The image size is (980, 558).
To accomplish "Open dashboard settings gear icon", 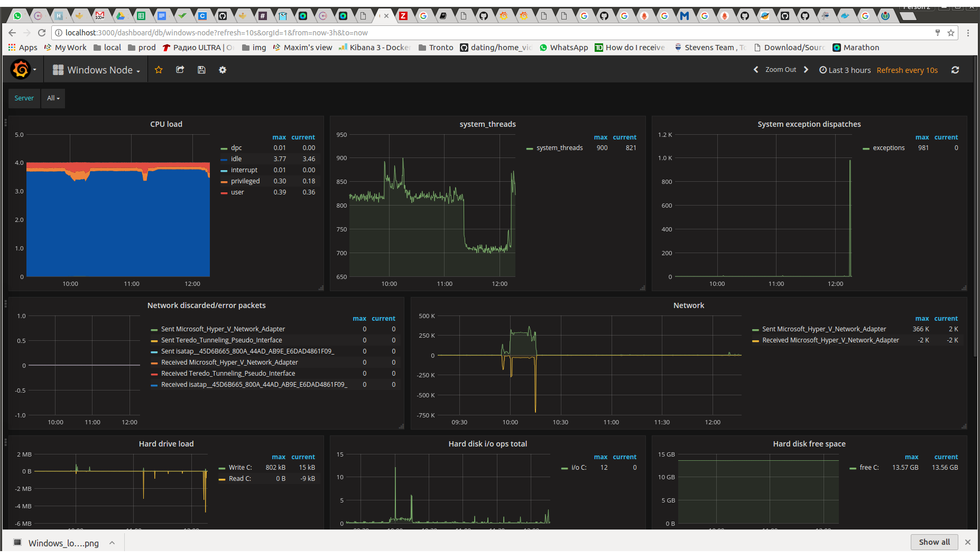I will click(223, 70).
